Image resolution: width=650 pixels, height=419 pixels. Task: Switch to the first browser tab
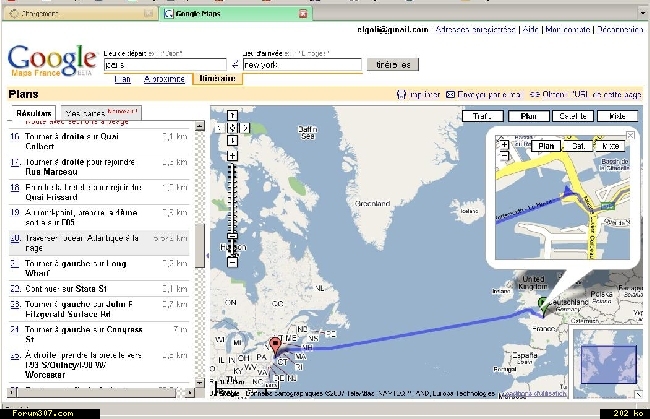[x=80, y=14]
